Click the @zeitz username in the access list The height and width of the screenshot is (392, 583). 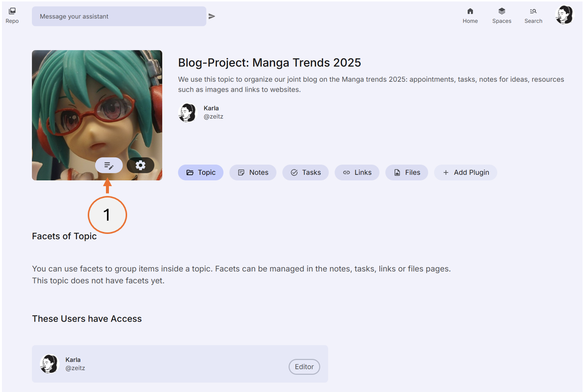coord(75,367)
